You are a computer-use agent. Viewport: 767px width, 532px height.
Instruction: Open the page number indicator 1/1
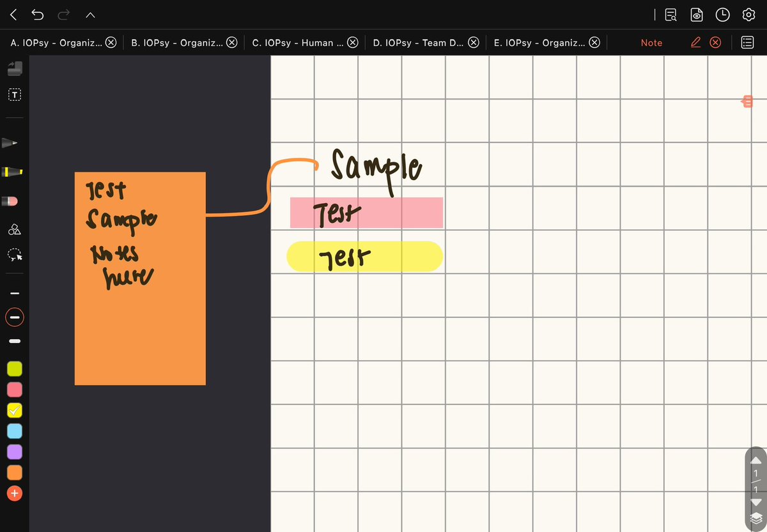[x=755, y=481]
